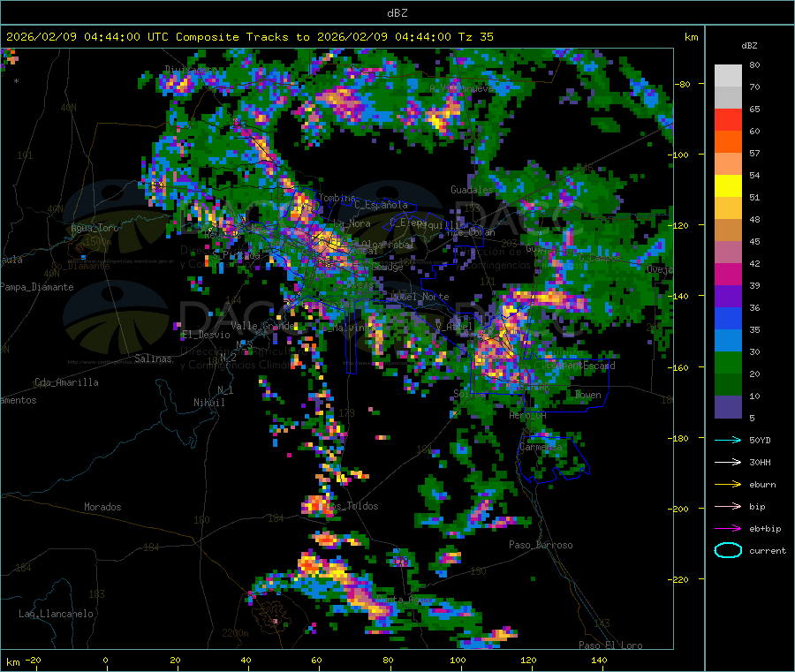Click the C_Española map label
Screen dimensions: 795x672
pos(381,205)
